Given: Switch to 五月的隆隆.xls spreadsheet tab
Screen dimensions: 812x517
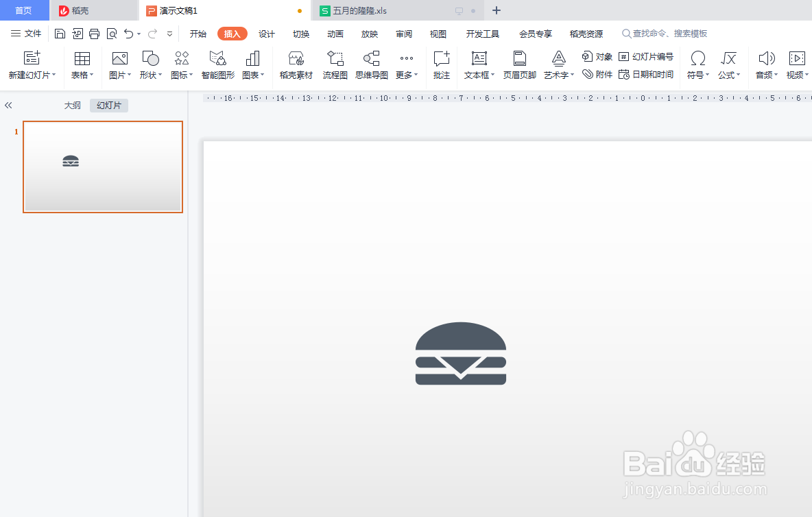Looking at the screenshot, I should coord(398,10).
